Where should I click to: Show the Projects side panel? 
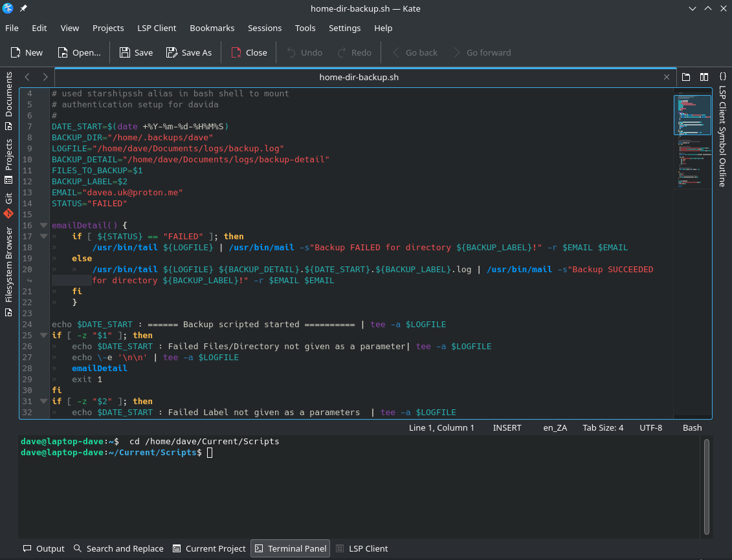pyautogui.click(x=9, y=161)
